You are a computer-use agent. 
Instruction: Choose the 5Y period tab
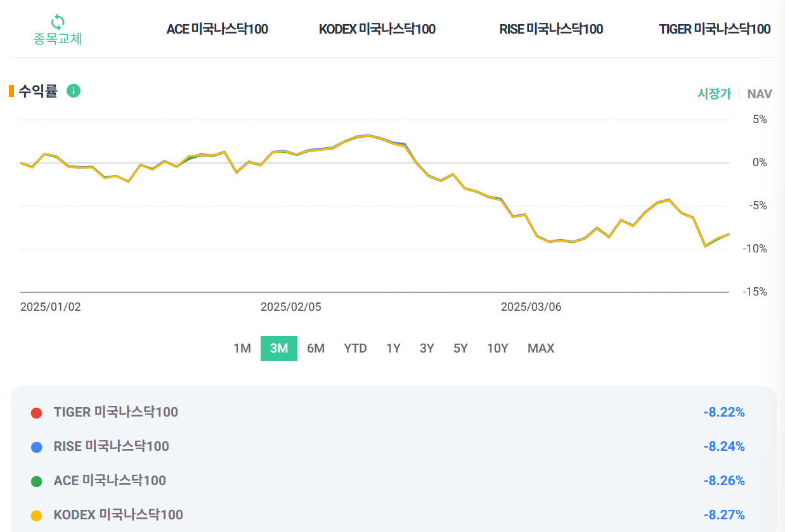(460, 348)
